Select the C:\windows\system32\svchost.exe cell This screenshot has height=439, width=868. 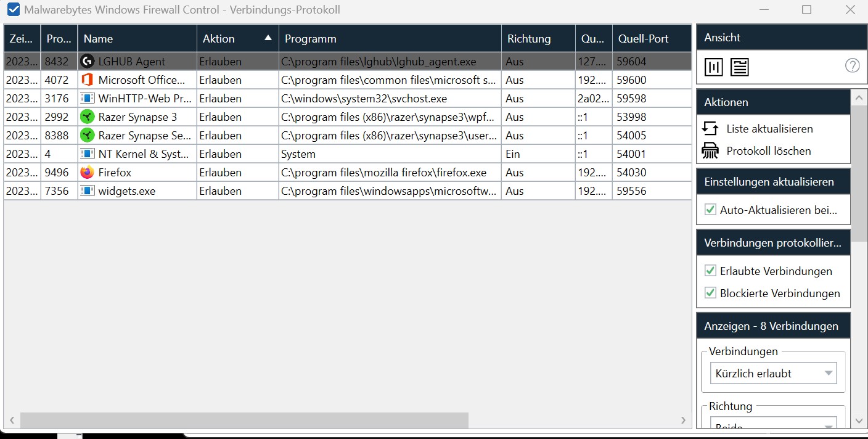coord(390,99)
